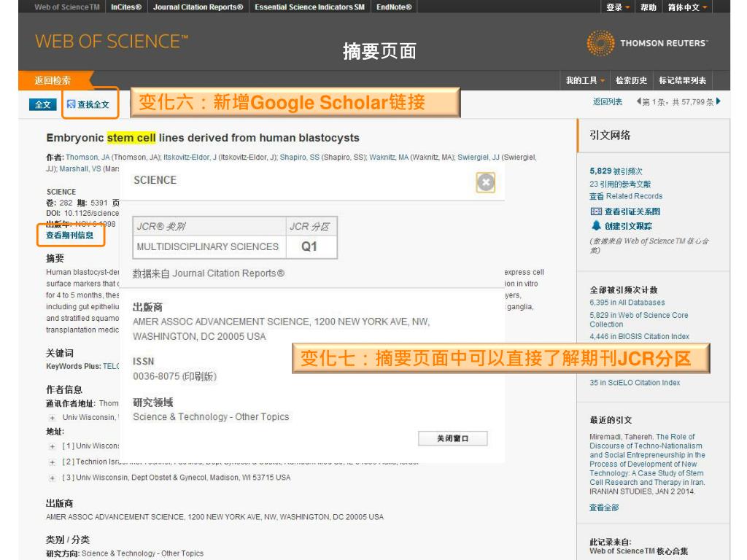The height and width of the screenshot is (560, 747).
Task: Open the Miremadi, Tahereh recent citation link
Action: (647, 459)
